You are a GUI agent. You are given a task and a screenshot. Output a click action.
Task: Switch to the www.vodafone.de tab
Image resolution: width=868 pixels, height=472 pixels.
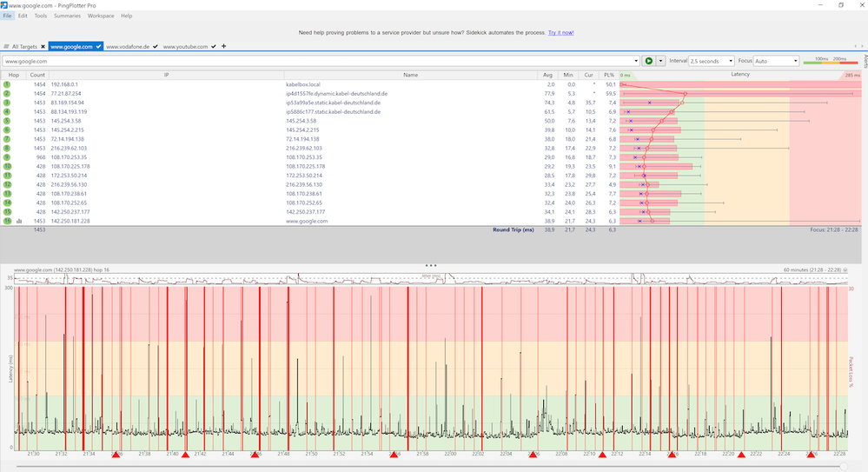point(128,47)
